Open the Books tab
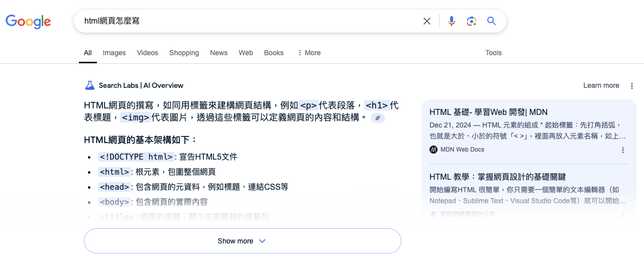The width and height of the screenshot is (644, 261). [274, 53]
